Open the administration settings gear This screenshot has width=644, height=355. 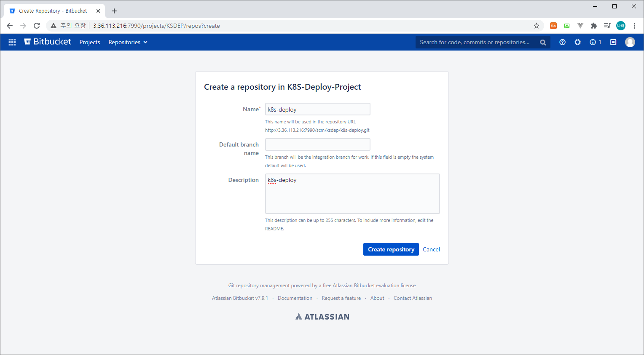coord(577,42)
